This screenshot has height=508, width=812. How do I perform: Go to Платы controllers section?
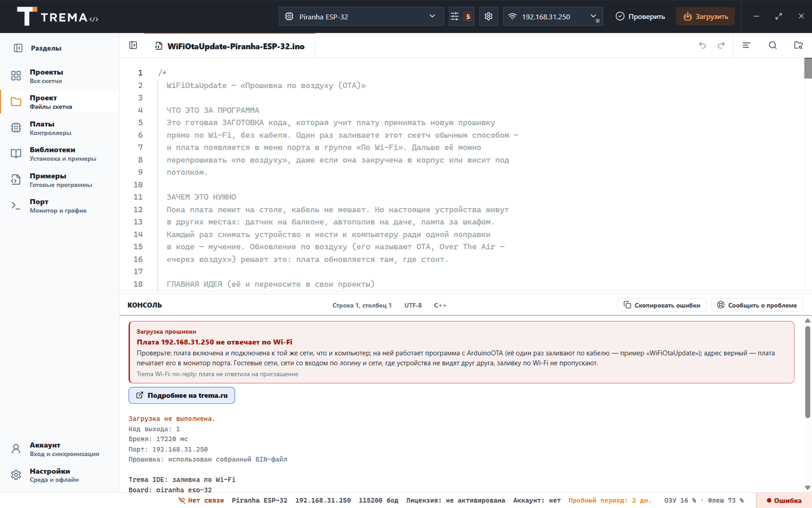pyautogui.click(x=59, y=128)
